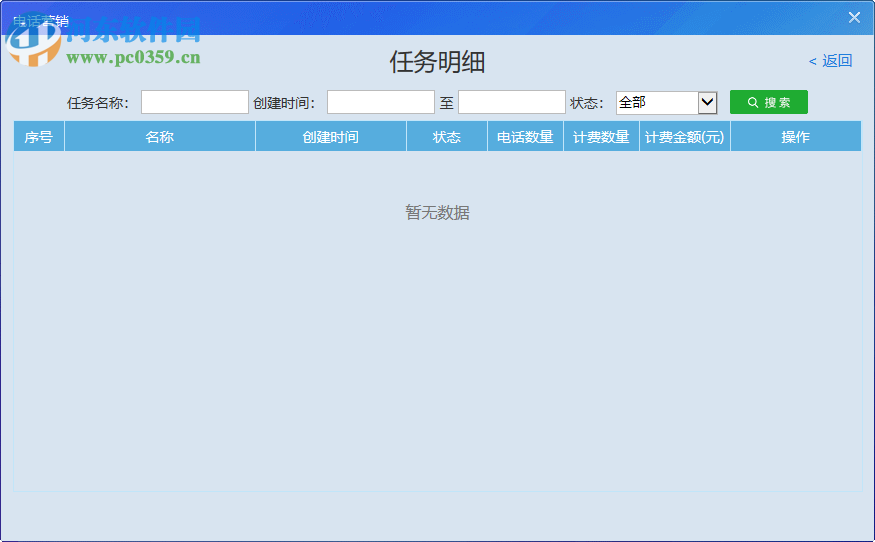875x542 pixels.
Task: Click the 操作 column header
Action: pos(796,137)
